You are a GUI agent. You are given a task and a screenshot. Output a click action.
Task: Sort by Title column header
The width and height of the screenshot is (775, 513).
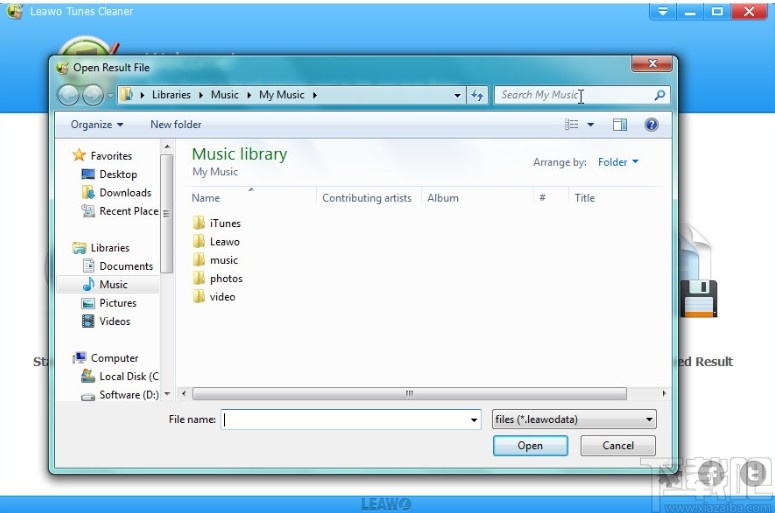pos(585,198)
